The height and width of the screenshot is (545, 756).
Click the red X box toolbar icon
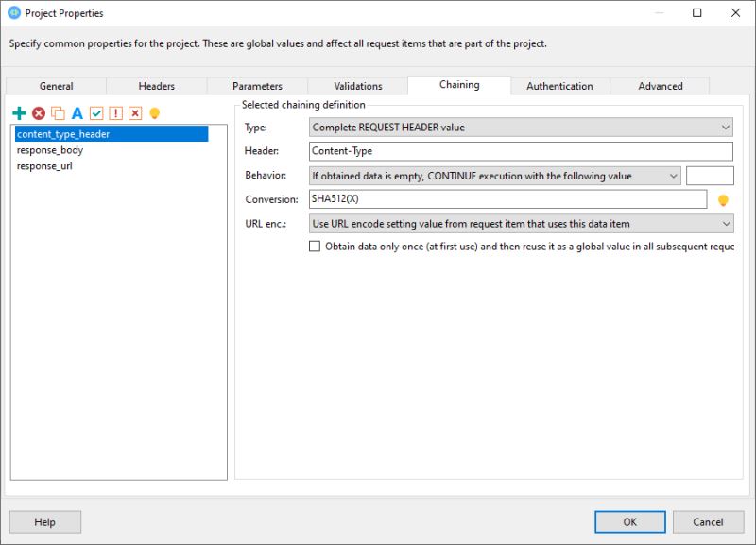[x=135, y=113]
